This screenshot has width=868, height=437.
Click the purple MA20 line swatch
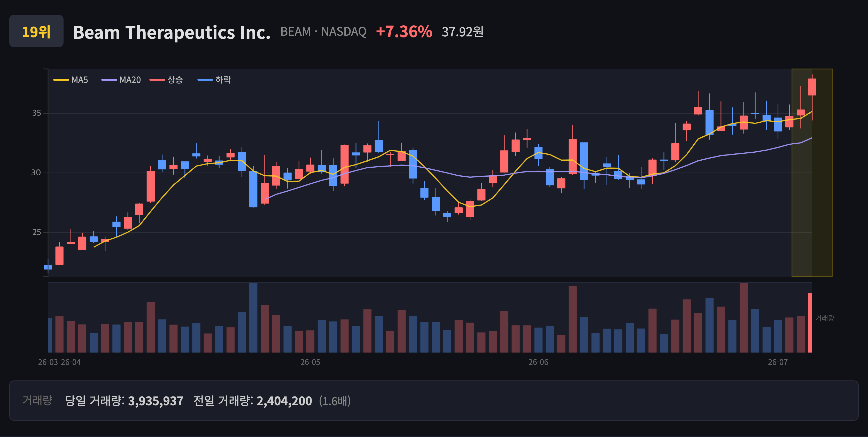[109, 80]
